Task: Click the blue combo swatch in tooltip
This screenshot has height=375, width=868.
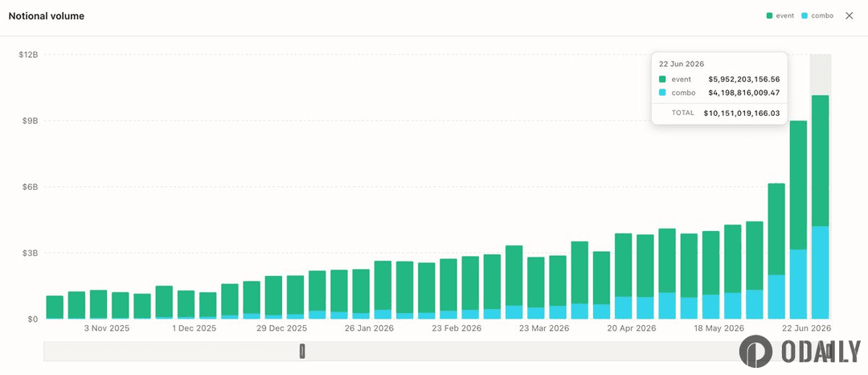Action: pyautogui.click(x=662, y=93)
